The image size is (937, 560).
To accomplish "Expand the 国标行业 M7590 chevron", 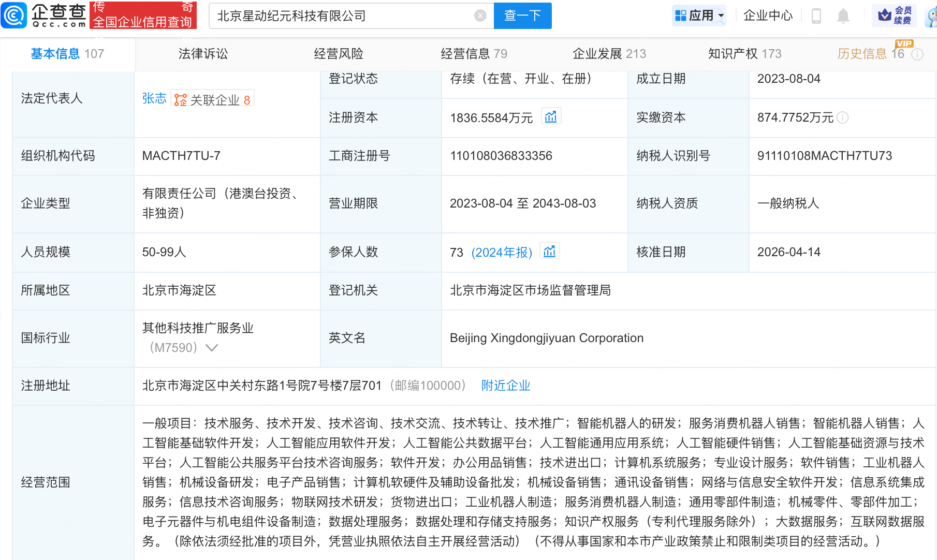I will [x=211, y=348].
